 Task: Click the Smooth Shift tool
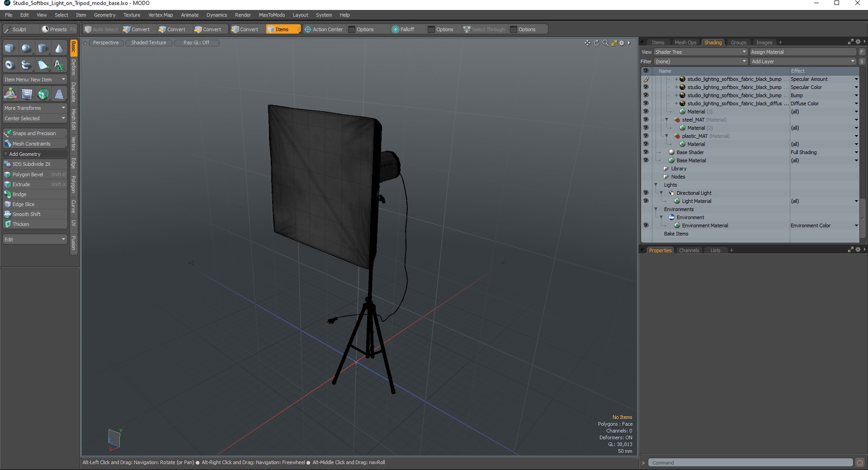click(x=35, y=214)
